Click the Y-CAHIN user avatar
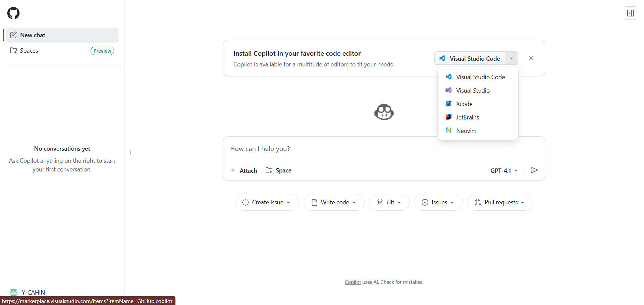 (x=14, y=292)
